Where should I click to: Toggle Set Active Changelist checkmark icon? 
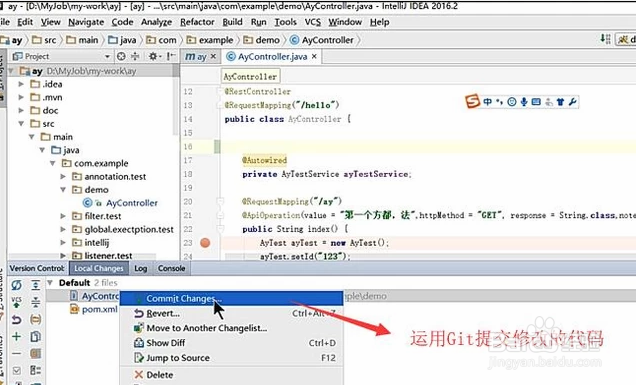pos(16,370)
